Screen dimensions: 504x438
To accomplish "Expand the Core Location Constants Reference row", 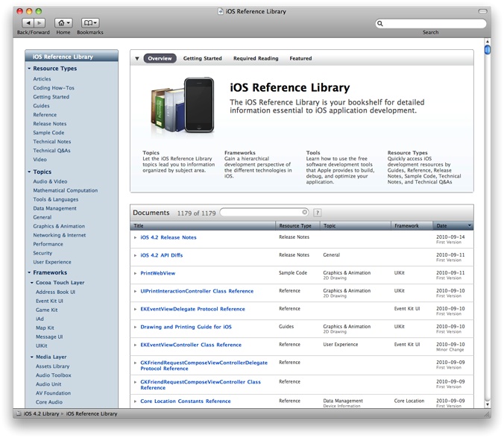I will coord(136,401).
